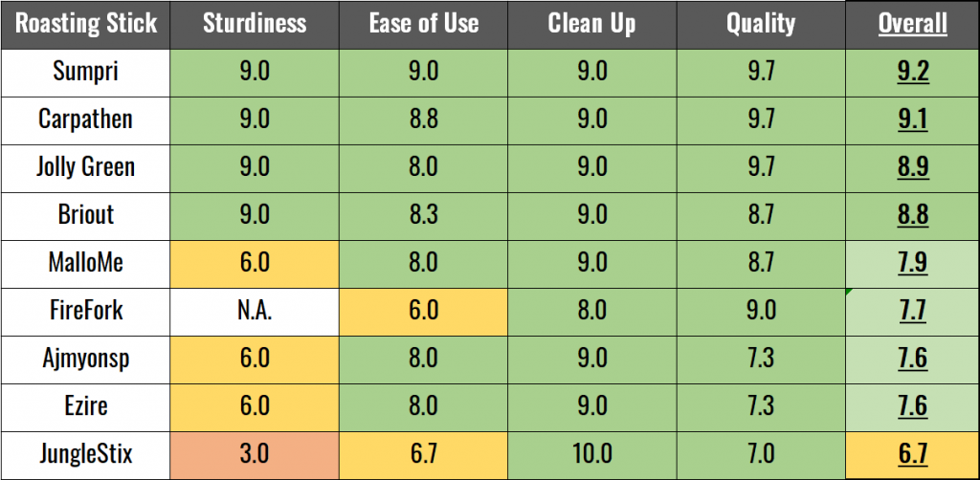The height and width of the screenshot is (480, 980).
Task: Click FireFork's N.A. Sturdiness cell
Action: 255,312
